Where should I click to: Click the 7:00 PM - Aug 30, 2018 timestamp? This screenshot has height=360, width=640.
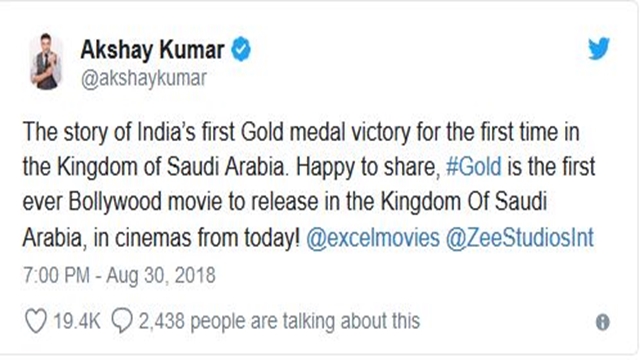coord(119,275)
